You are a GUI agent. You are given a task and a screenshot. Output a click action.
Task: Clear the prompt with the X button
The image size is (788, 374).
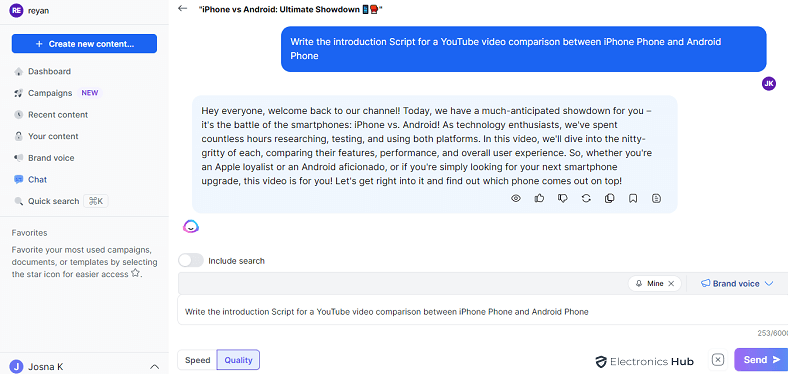718,359
